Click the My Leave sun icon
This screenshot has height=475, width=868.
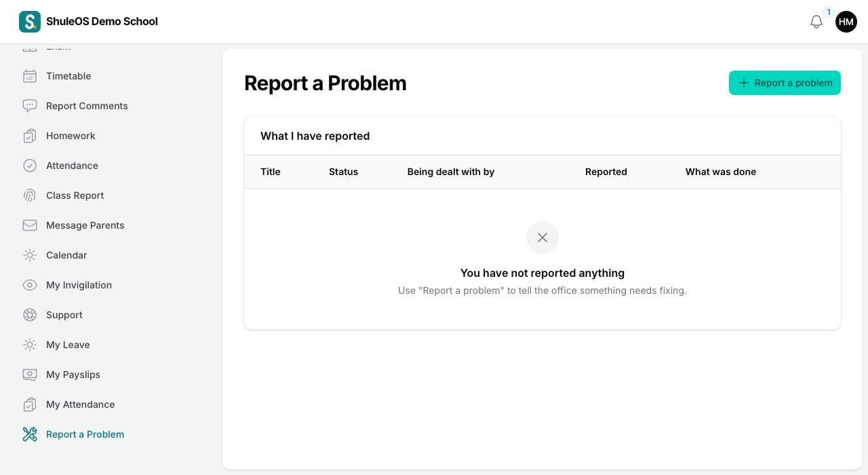[30, 345]
